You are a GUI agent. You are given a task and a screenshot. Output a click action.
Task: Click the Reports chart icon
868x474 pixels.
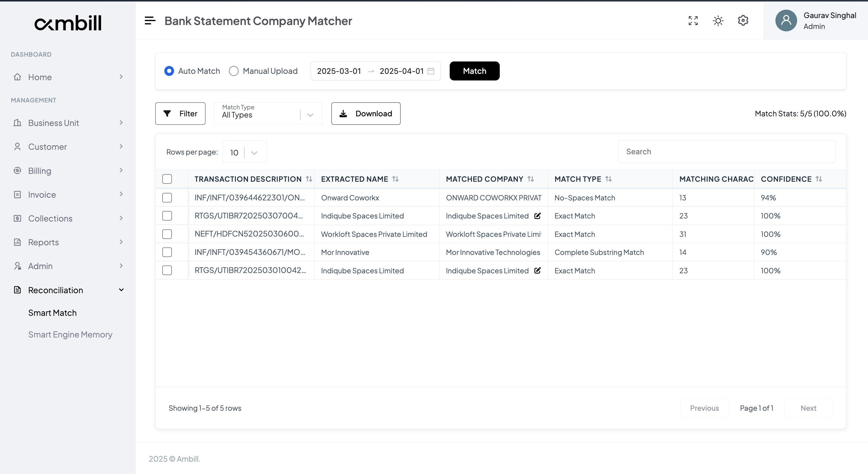coord(17,242)
